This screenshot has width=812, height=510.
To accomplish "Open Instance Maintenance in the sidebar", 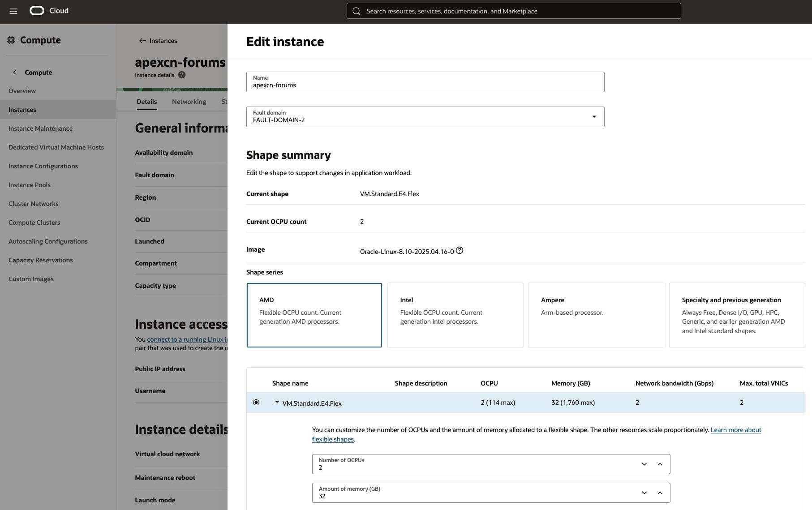I will tap(40, 129).
